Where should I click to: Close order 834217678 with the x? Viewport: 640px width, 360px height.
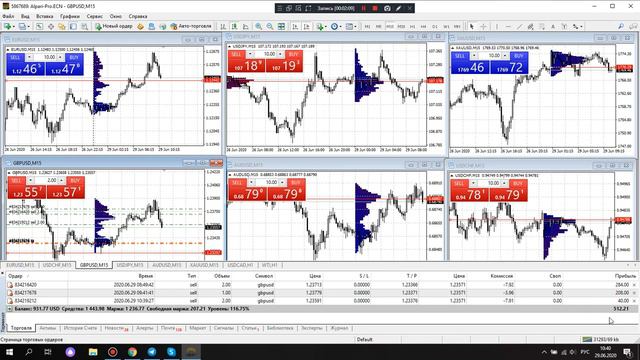(634, 293)
